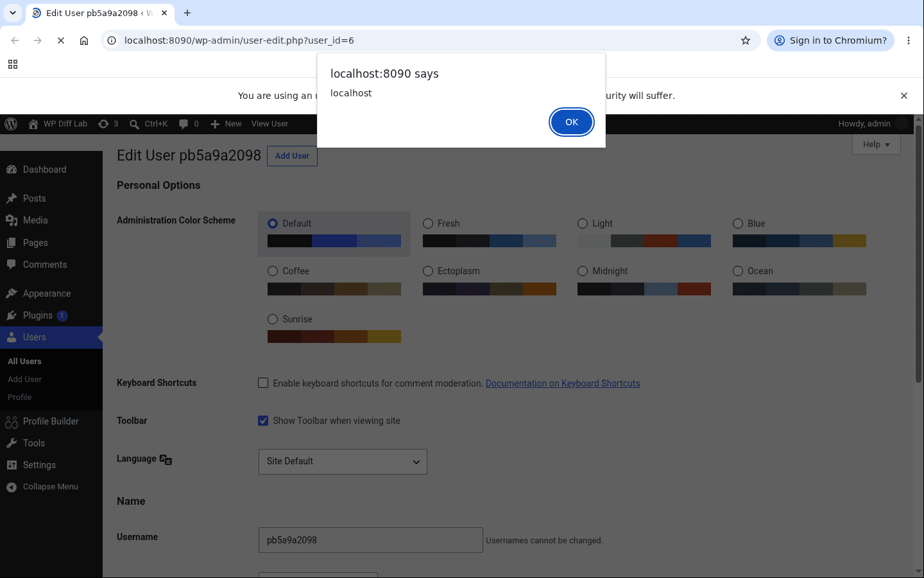Image resolution: width=924 pixels, height=578 pixels.
Task: Click the Ctrl+K search magnifier icon
Action: point(134,124)
